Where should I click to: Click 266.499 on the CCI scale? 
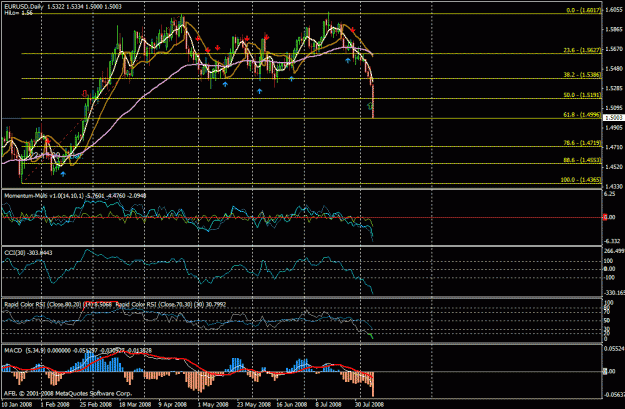click(x=614, y=251)
